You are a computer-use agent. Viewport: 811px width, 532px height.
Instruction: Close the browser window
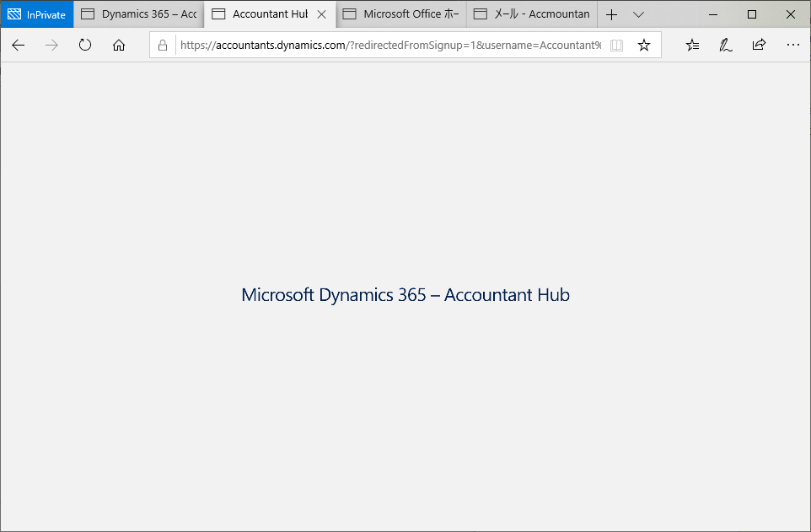[791, 14]
